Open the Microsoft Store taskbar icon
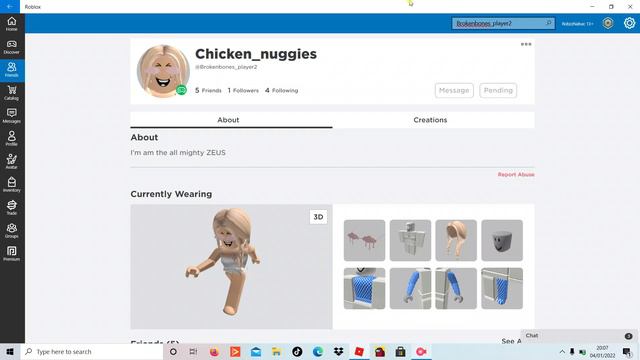 coord(400,351)
